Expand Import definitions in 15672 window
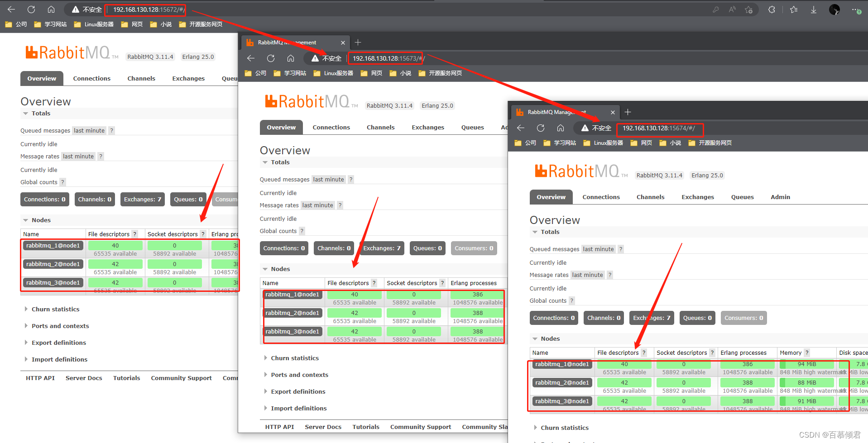Screen dimensions: 868x443 [x=55, y=360]
